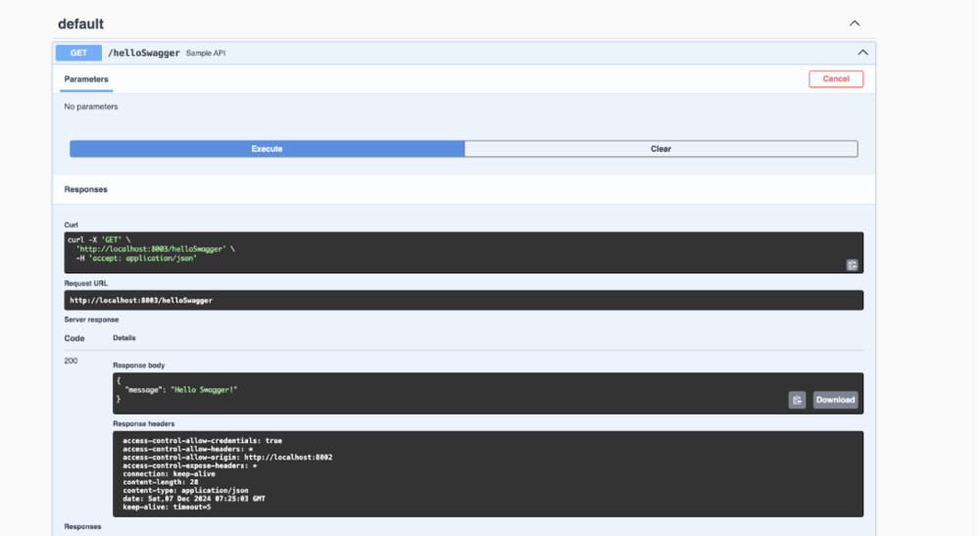Click inside the curl command code block
The width and height of the screenshot is (980, 536).
click(392, 250)
